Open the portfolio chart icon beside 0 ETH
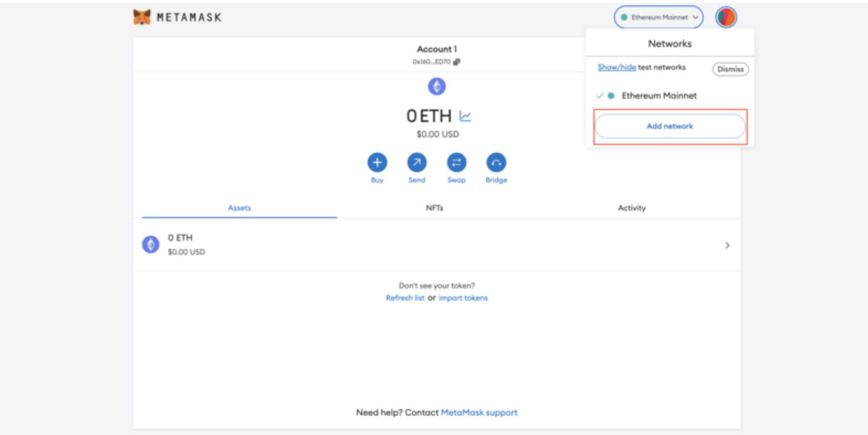 (x=465, y=116)
